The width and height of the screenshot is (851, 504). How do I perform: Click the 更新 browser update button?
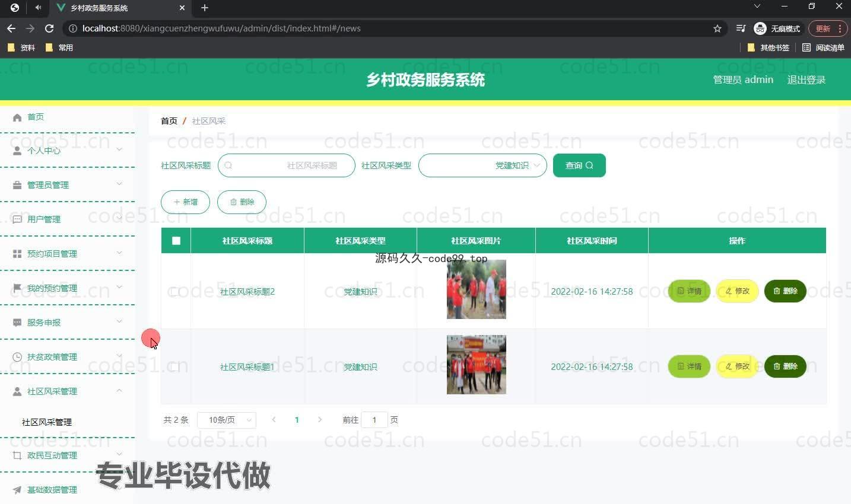[823, 28]
